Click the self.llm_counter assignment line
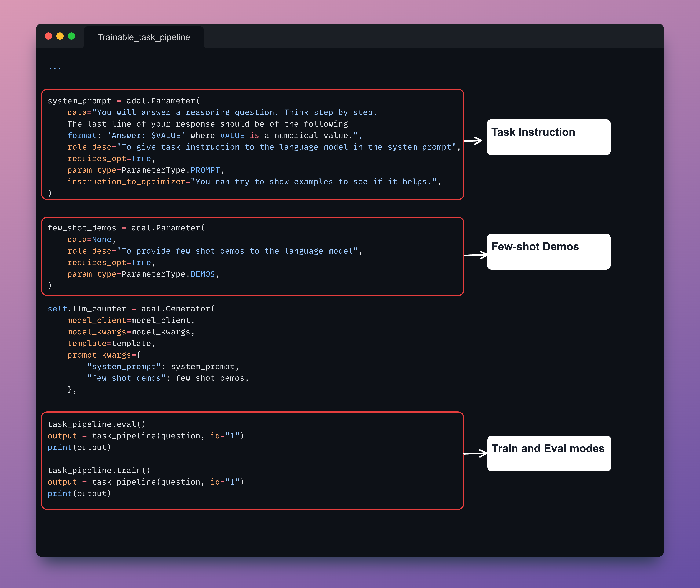The width and height of the screenshot is (700, 588). [131, 309]
